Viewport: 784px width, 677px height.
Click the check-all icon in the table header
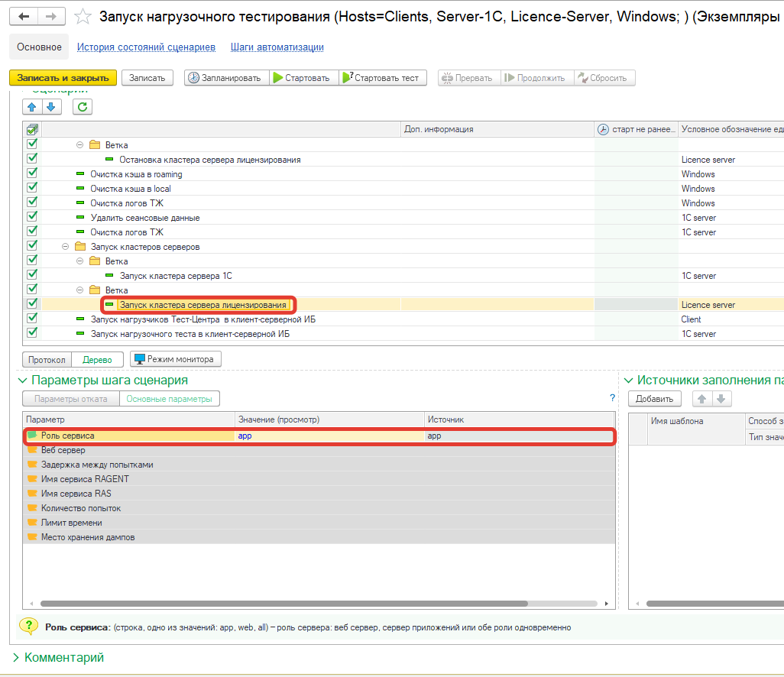pos(32,129)
